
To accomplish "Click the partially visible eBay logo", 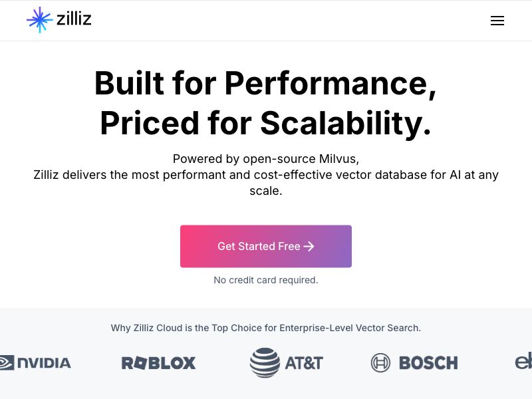I will [523, 362].
